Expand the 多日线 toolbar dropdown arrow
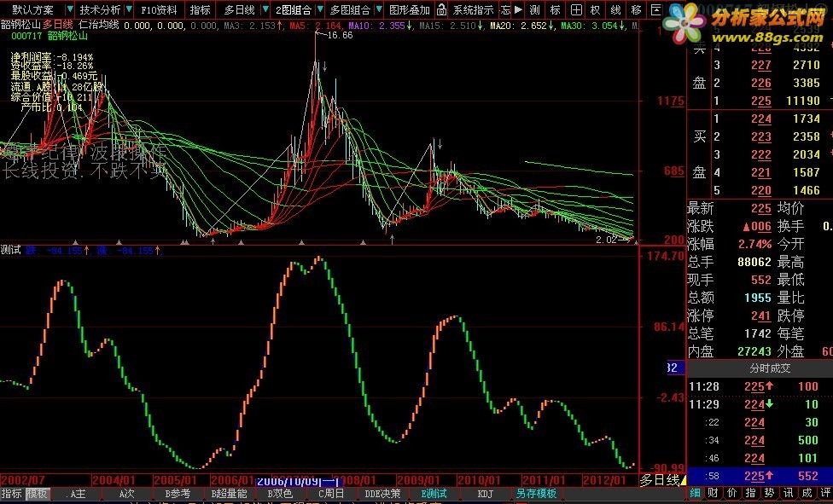Screen dimensions: 833x504 [x=265, y=9]
